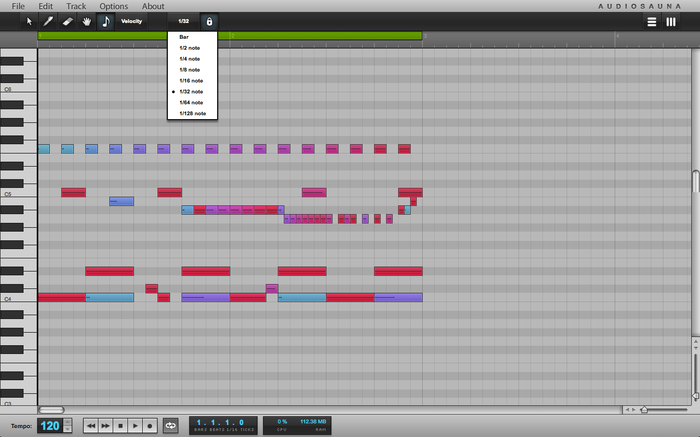
Task: Switch to vertical-bars mixer view icon
Action: click(x=671, y=21)
